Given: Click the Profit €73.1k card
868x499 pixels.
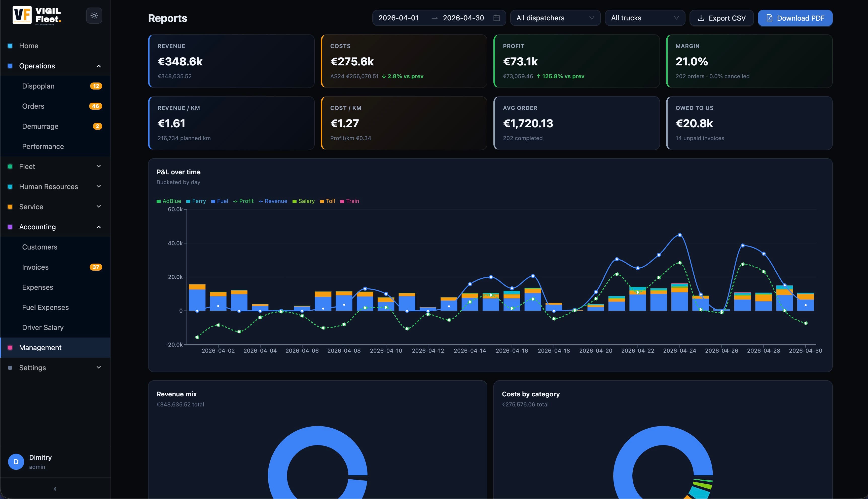Looking at the screenshot, I should 576,61.
